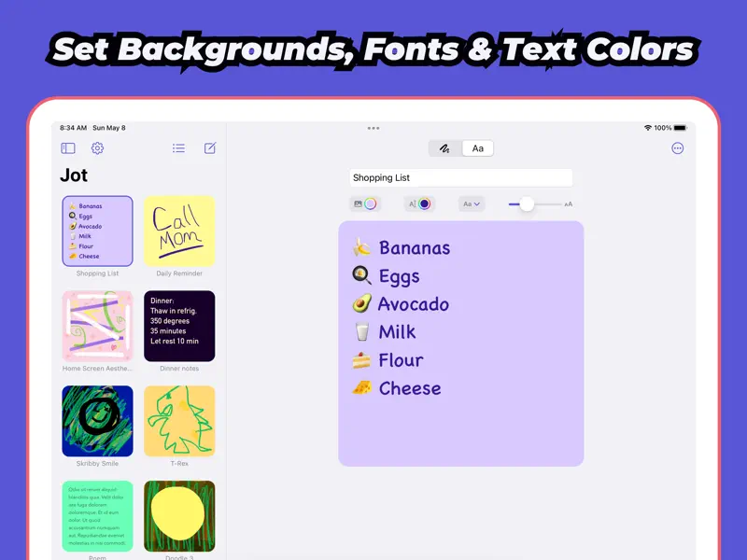Expand the font Aa dropdown

click(x=472, y=203)
